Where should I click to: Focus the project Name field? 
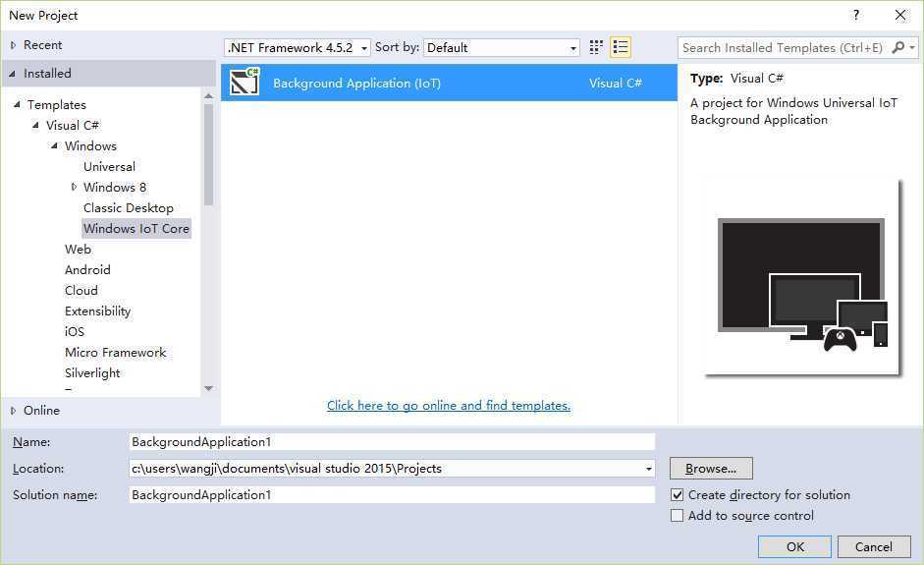click(x=392, y=442)
